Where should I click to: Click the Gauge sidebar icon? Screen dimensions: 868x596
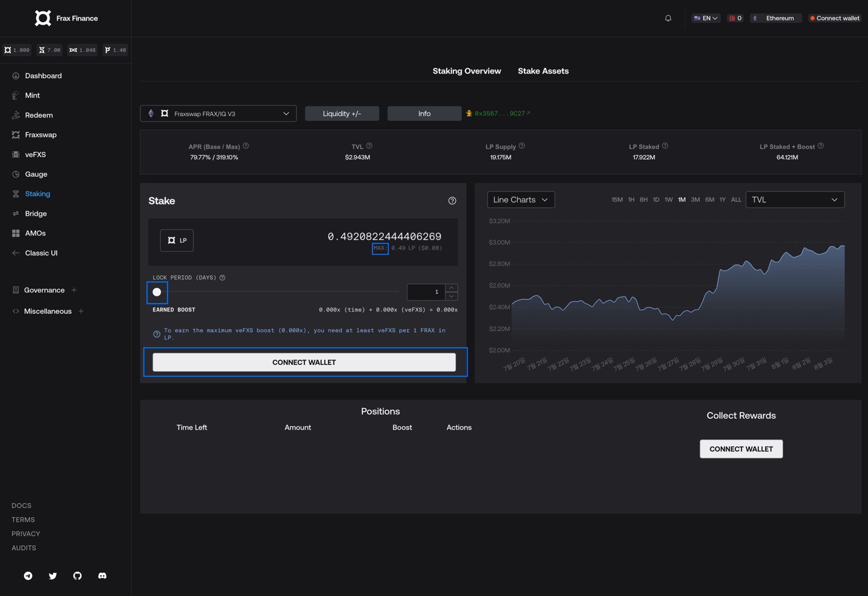(x=16, y=174)
